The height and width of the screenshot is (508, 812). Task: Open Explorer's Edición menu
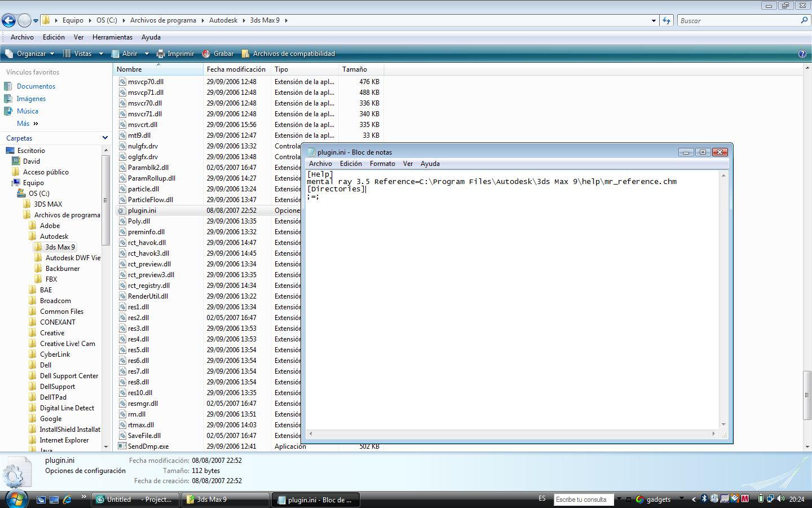pos(54,37)
